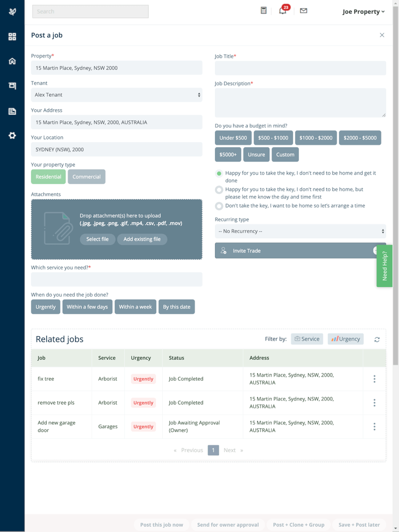The image size is (399, 532).
Task: Select Custom budget option
Action: click(x=285, y=155)
